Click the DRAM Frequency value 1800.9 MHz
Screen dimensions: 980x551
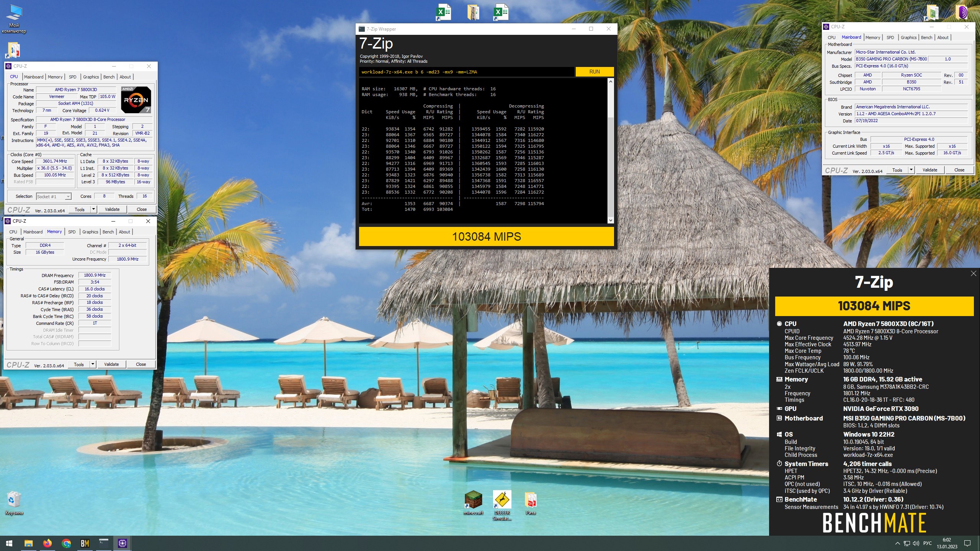95,275
